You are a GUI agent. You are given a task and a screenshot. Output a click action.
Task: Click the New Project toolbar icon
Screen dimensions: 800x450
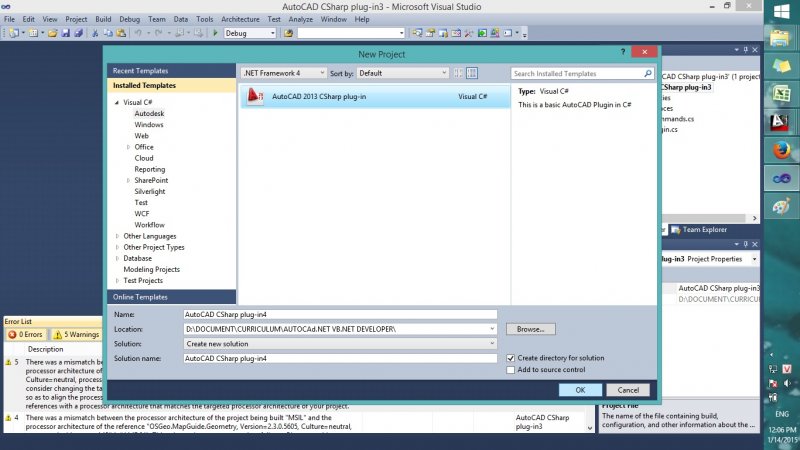(14, 33)
